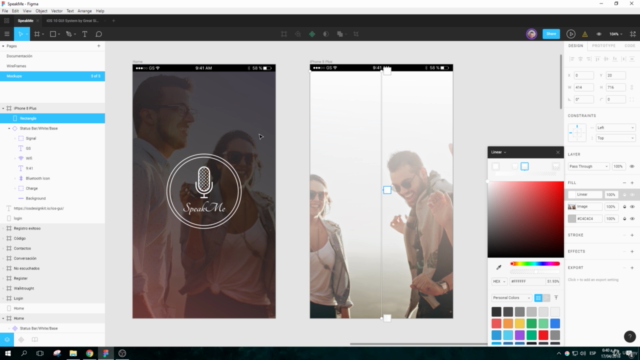Open the HEX color mode dropdown
Viewport: 640px width, 360px height.
499,281
